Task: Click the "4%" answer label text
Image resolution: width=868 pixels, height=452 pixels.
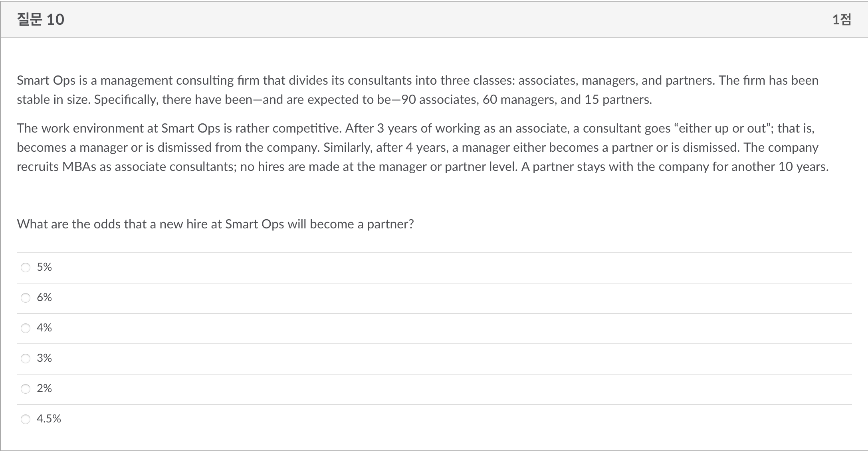Action: coord(44,328)
